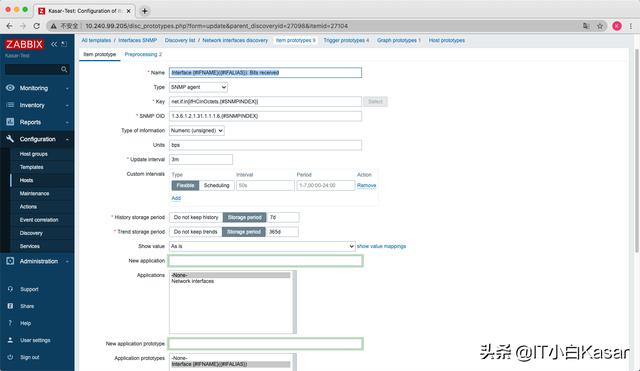Click the Administration gear icon
640x371 pixels.
[x=10, y=261]
